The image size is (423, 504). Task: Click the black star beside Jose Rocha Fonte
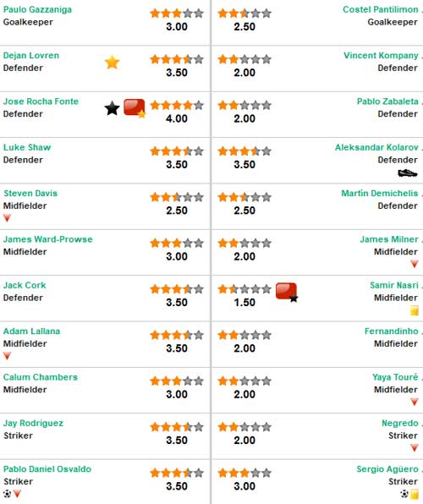pyautogui.click(x=112, y=108)
